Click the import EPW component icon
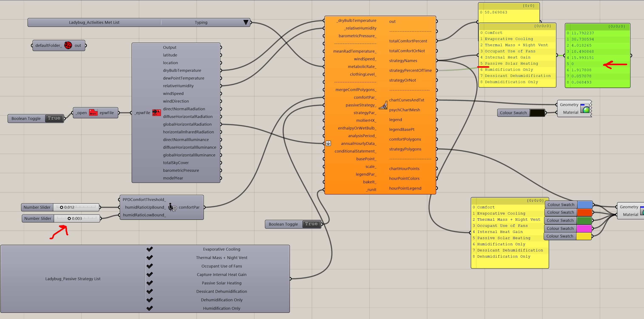The image size is (644, 319). (156, 113)
